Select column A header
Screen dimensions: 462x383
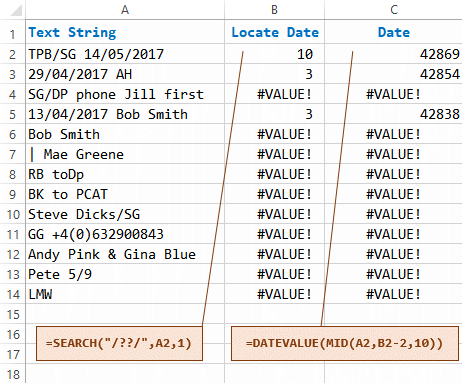coord(125,10)
